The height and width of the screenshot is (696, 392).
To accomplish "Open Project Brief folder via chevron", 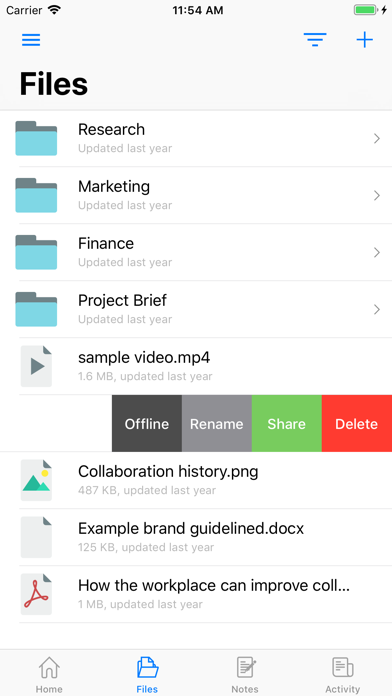I will point(377,309).
